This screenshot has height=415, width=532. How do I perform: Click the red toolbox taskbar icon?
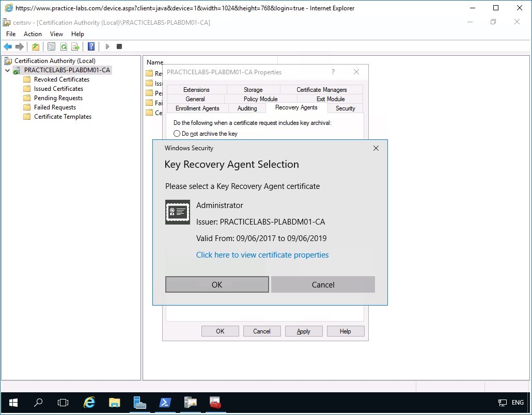pyautogui.click(x=215, y=403)
